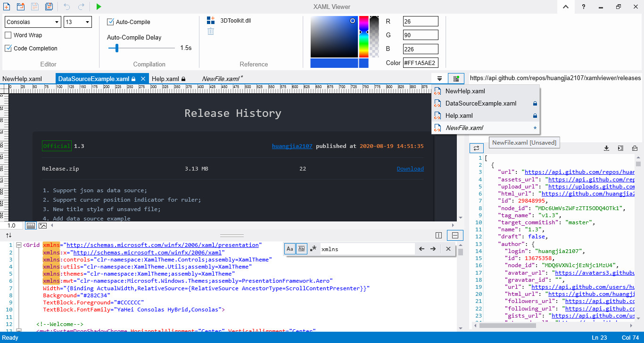
Task: Switch to vertical split layout icon
Action: (x=439, y=235)
